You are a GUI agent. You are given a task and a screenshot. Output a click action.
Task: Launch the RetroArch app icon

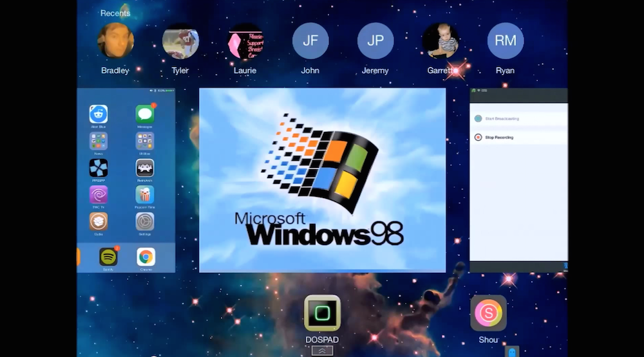pos(145,168)
